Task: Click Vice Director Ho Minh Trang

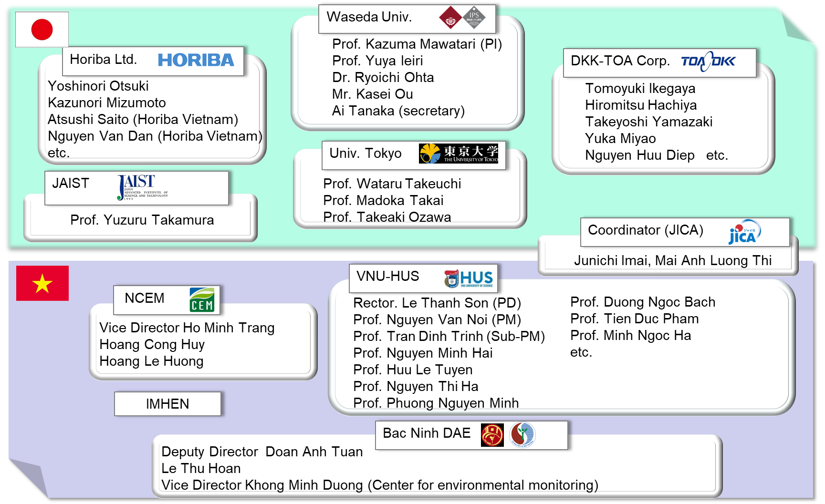Action: (187, 328)
